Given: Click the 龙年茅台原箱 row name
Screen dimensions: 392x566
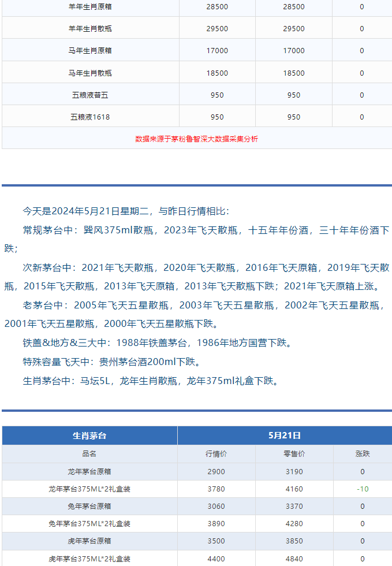Looking at the screenshot, I should click(89, 471).
